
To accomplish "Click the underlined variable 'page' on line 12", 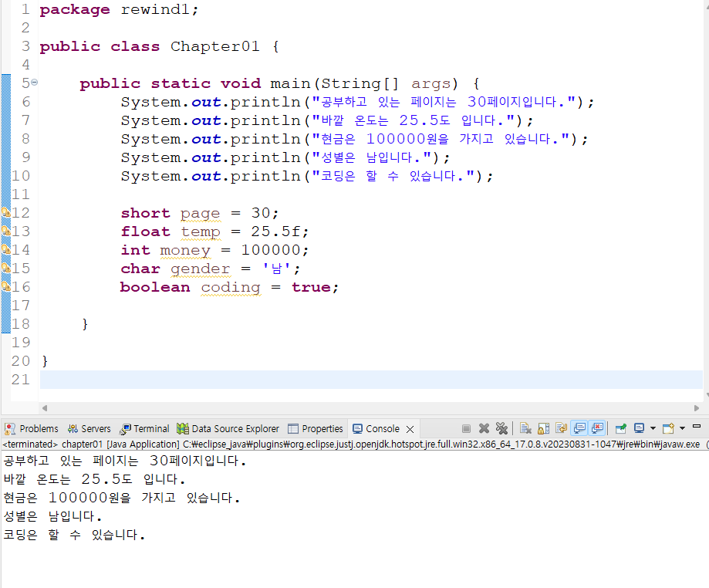I will [x=201, y=214].
